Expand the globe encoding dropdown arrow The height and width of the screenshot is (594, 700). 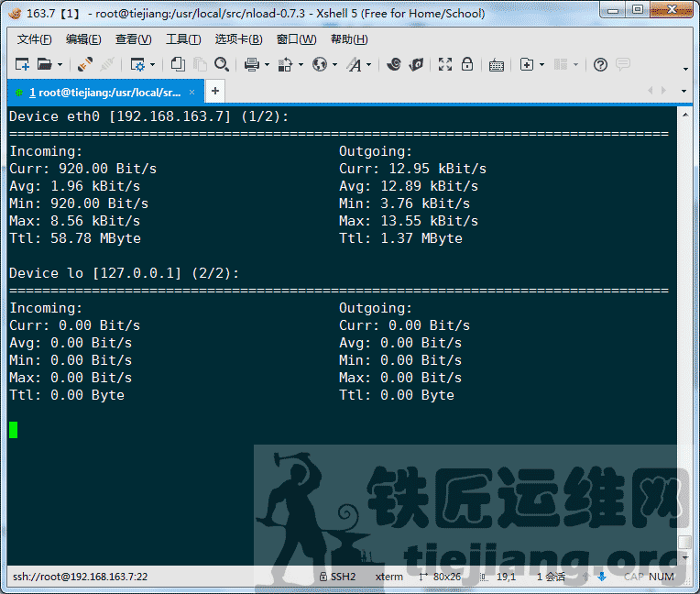click(334, 65)
